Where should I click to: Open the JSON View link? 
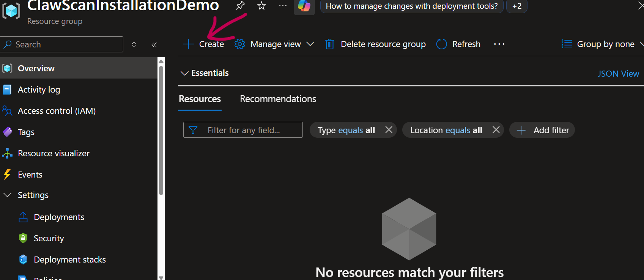tap(619, 74)
